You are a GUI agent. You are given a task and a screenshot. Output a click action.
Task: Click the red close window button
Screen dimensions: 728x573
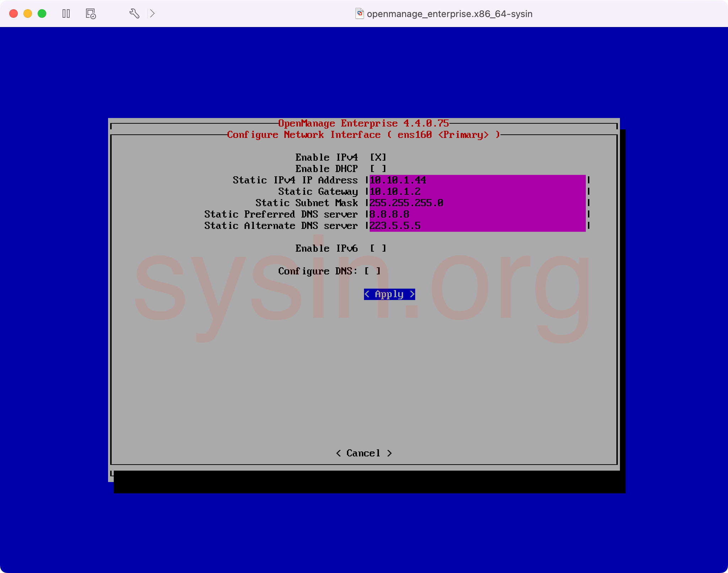coord(14,14)
